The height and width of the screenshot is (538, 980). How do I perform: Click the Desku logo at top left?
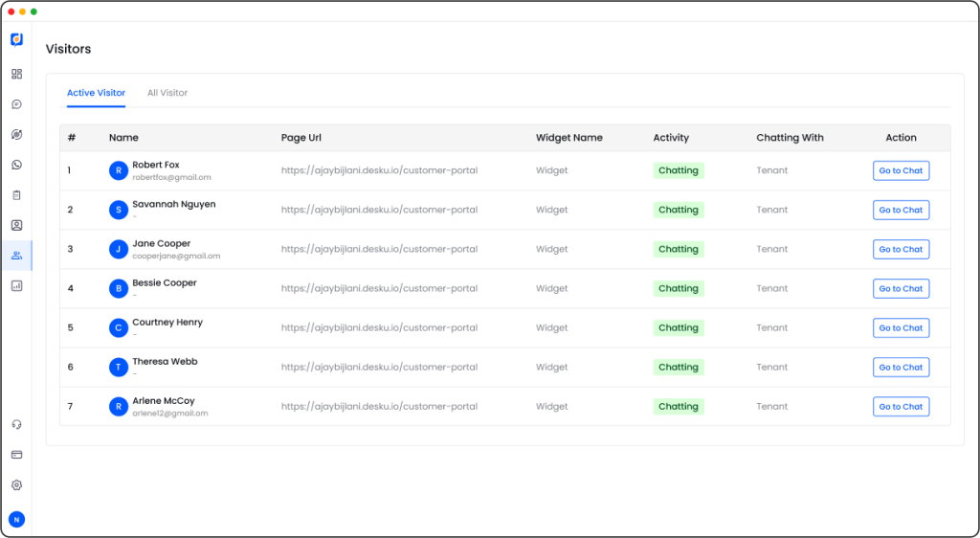[x=17, y=40]
